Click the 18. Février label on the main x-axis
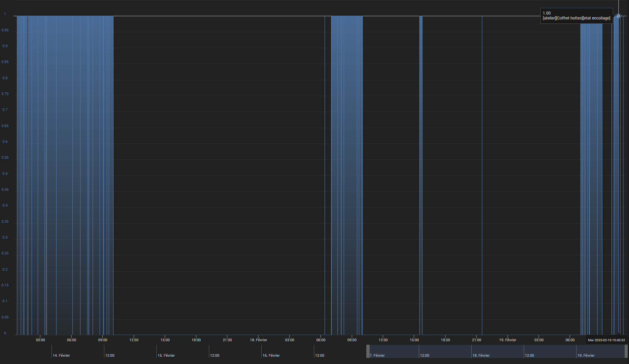Screen dimensions: 629x364 [258, 340]
